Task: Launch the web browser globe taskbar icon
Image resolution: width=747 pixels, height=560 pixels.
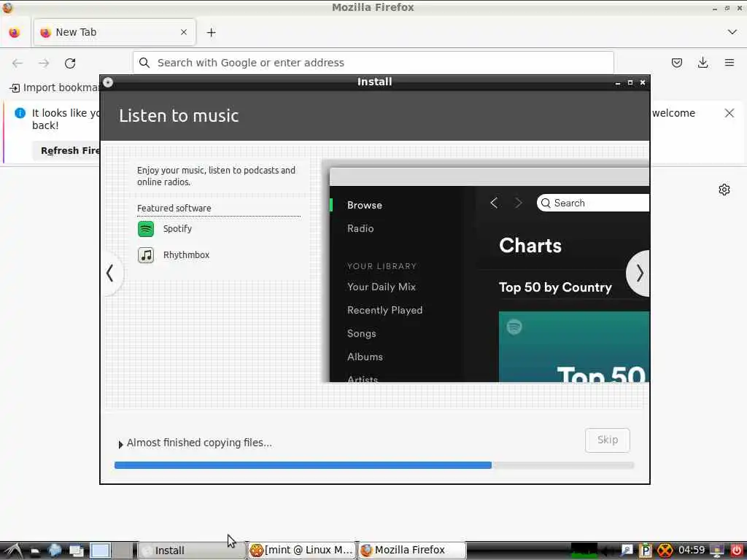Action: pyautogui.click(x=55, y=551)
